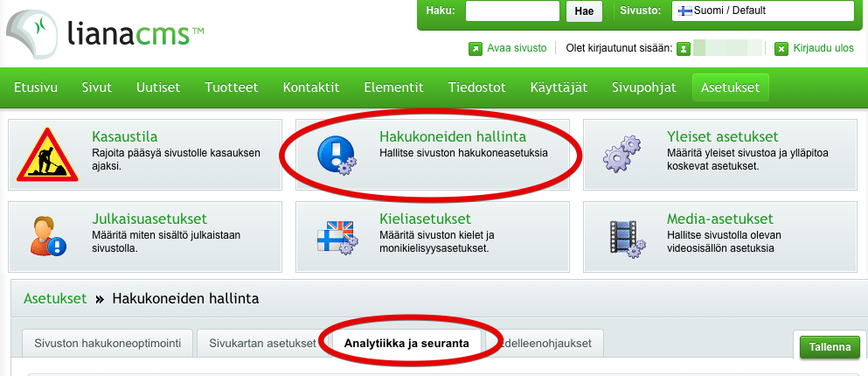Open the Sivupohjat menu
868x376 pixels.
click(644, 87)
